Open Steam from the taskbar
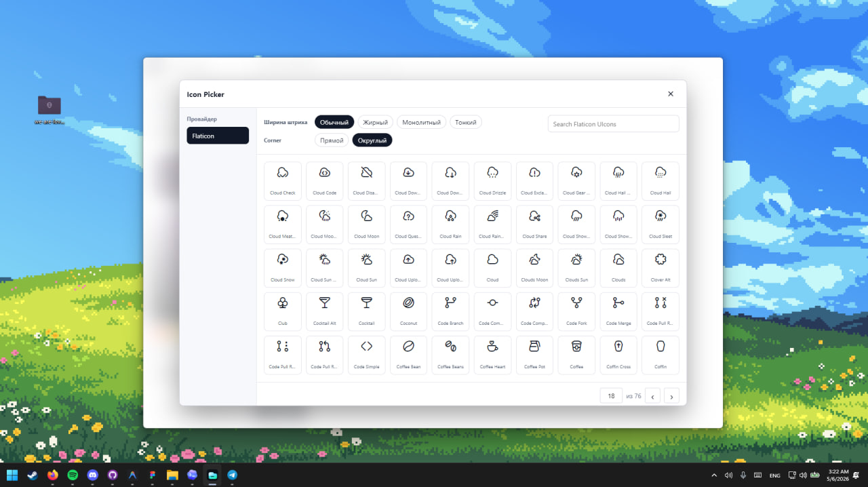868x487 pixels. (33, 475)
